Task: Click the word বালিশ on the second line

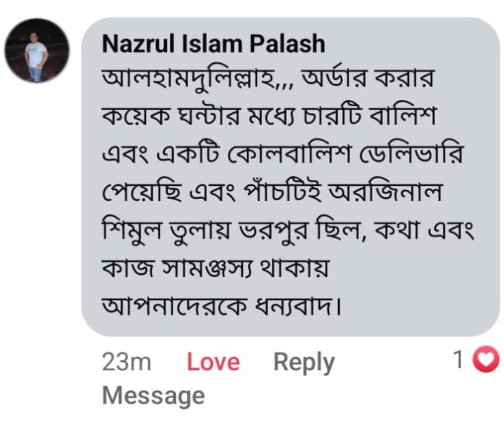Action: click(x=404, y=118)
